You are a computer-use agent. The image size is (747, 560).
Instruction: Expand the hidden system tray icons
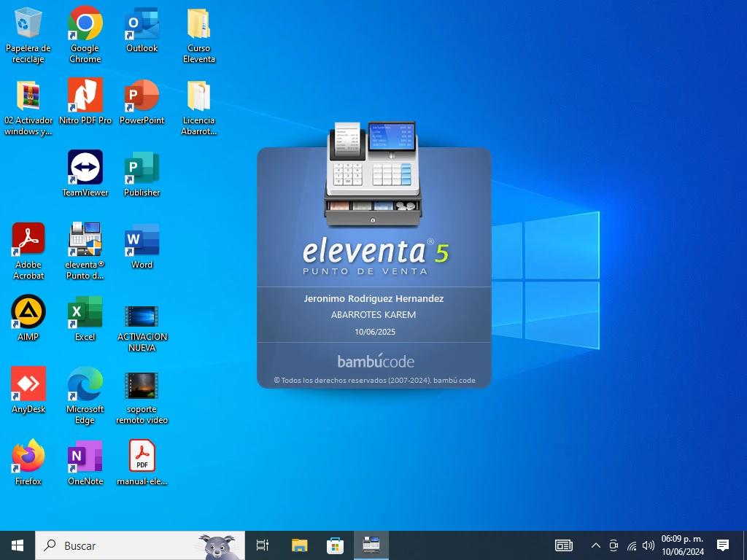[x=595, y=545]
